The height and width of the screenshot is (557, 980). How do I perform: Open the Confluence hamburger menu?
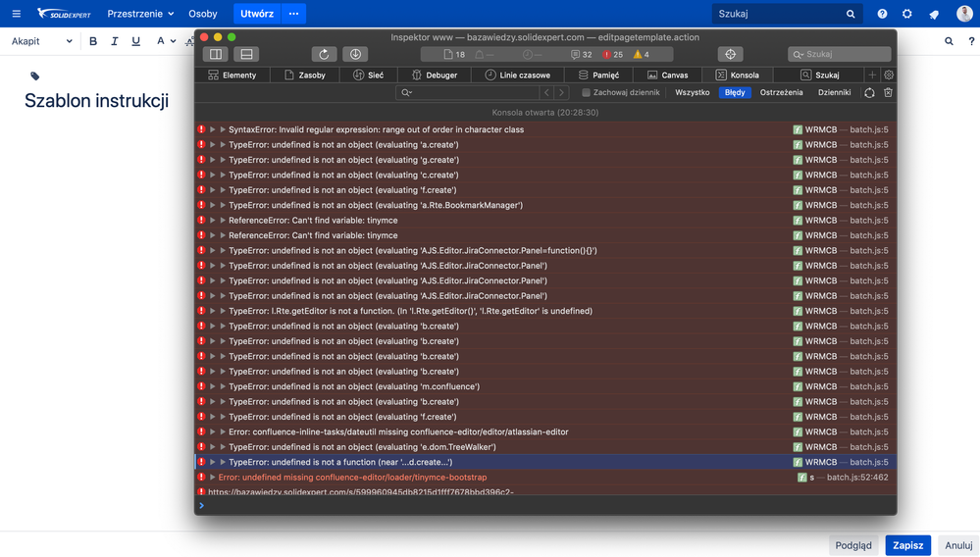(17, 13)
